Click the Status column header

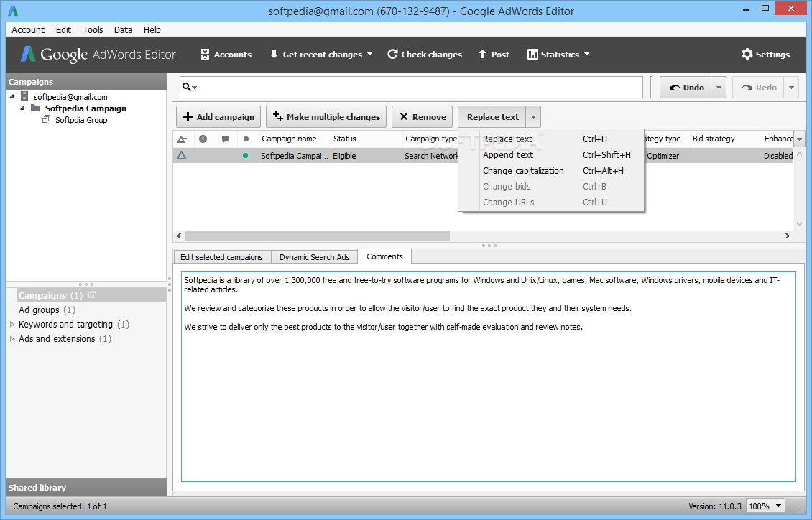[x=366, y=139]
